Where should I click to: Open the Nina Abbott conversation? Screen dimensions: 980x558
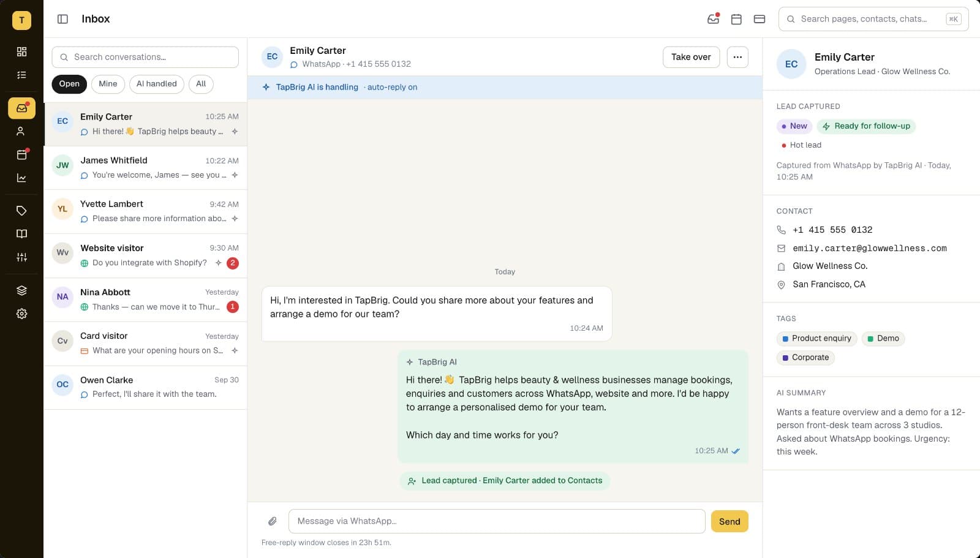145,300
